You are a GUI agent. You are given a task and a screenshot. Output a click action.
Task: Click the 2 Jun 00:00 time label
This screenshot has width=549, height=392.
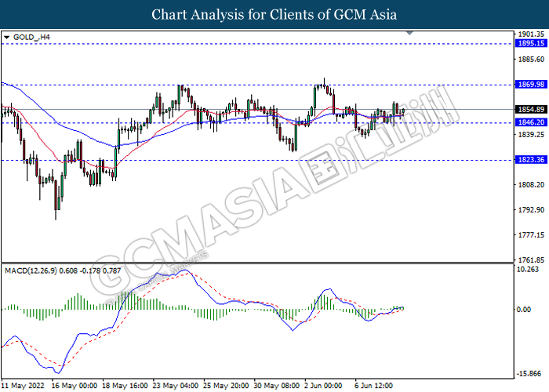(323, 386)
